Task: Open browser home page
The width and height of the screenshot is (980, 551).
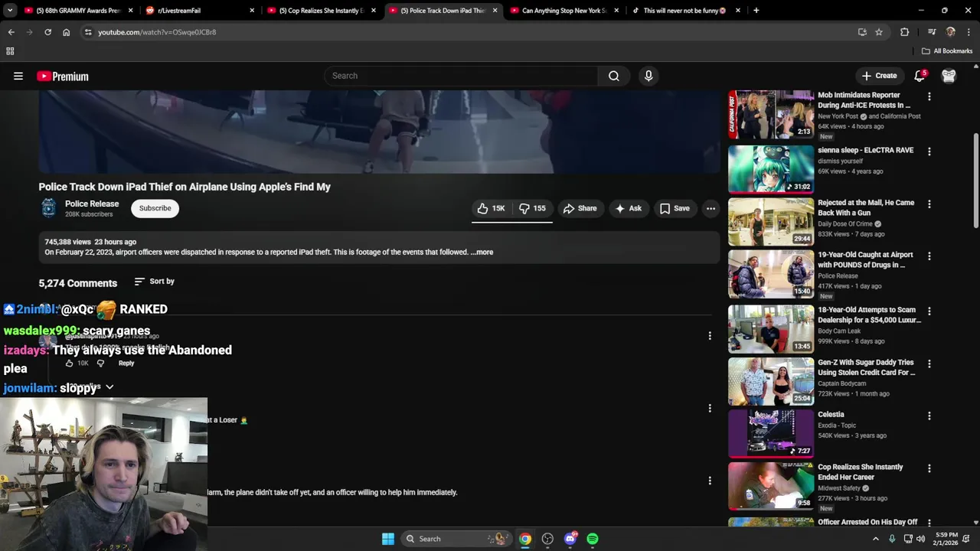Action: tap(66, 32)
